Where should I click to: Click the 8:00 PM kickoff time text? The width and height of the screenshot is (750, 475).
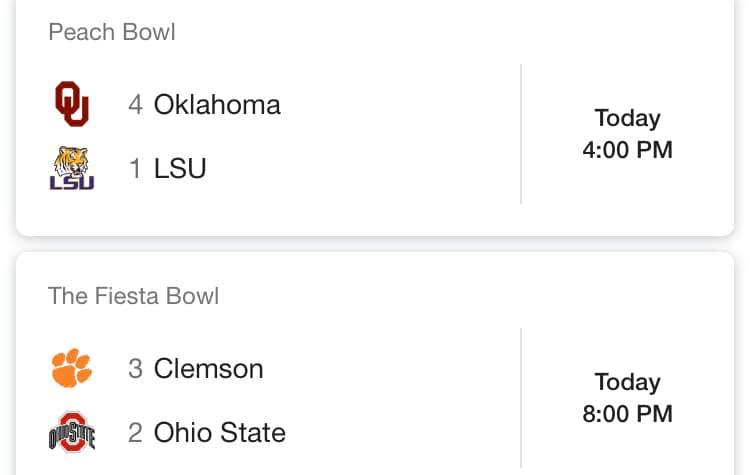click(x=627, y=414)
